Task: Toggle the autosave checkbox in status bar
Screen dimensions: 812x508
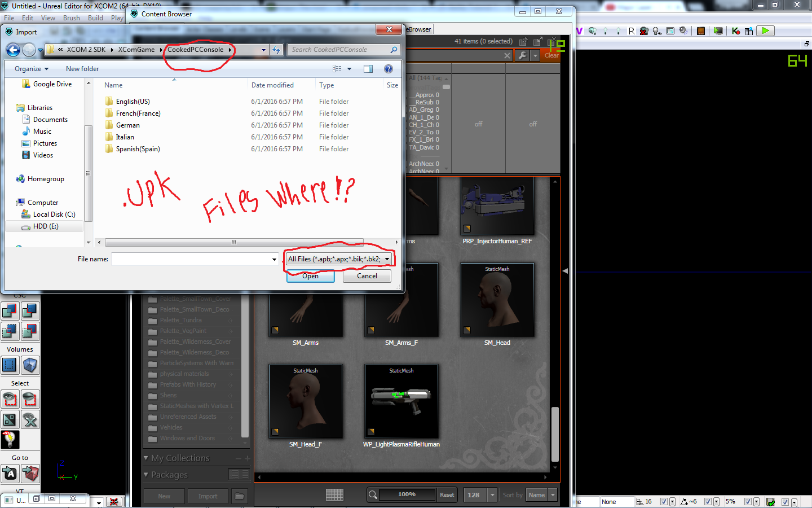Action: click(x=785, y=502)
